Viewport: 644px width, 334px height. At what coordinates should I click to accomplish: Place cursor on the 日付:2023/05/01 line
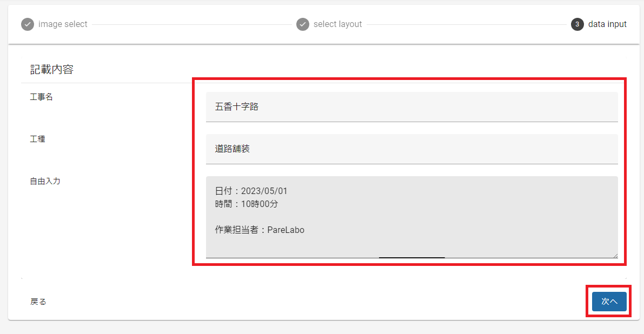pyautogui.click(x=251, y=191)
